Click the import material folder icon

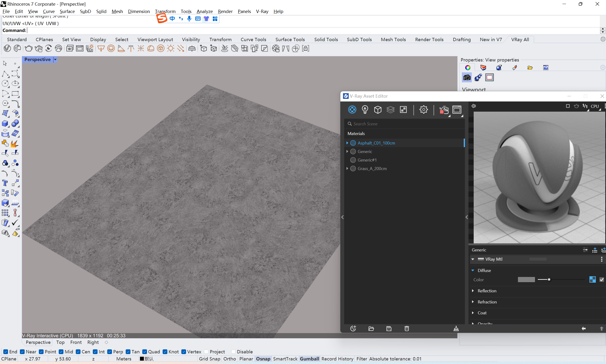(x=371, y=329)
